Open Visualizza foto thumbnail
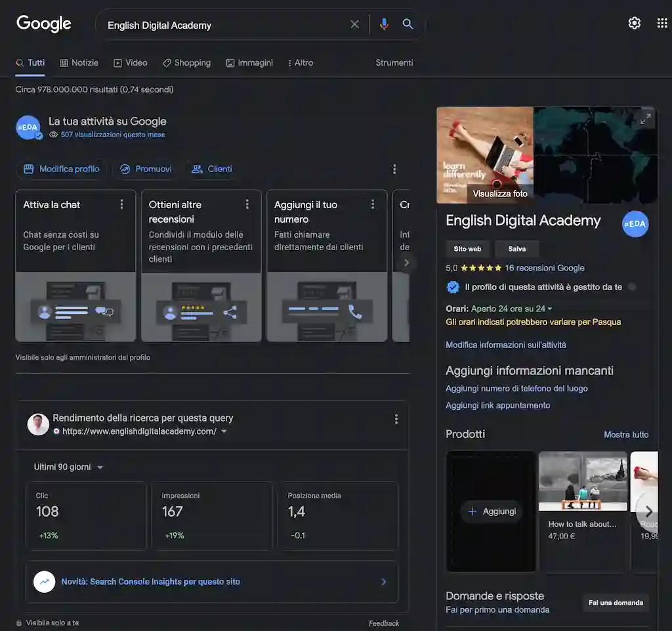This screenshot has height=631, width=672. [x=485, y=155]
